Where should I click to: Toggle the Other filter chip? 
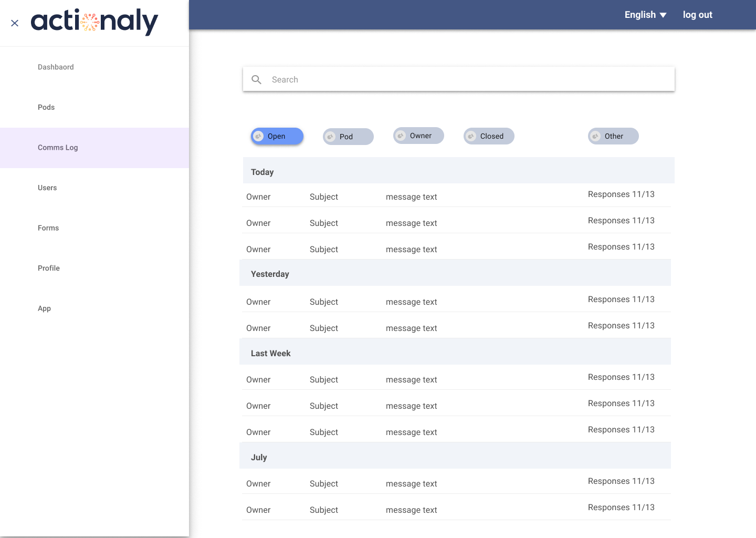[613, 136]
